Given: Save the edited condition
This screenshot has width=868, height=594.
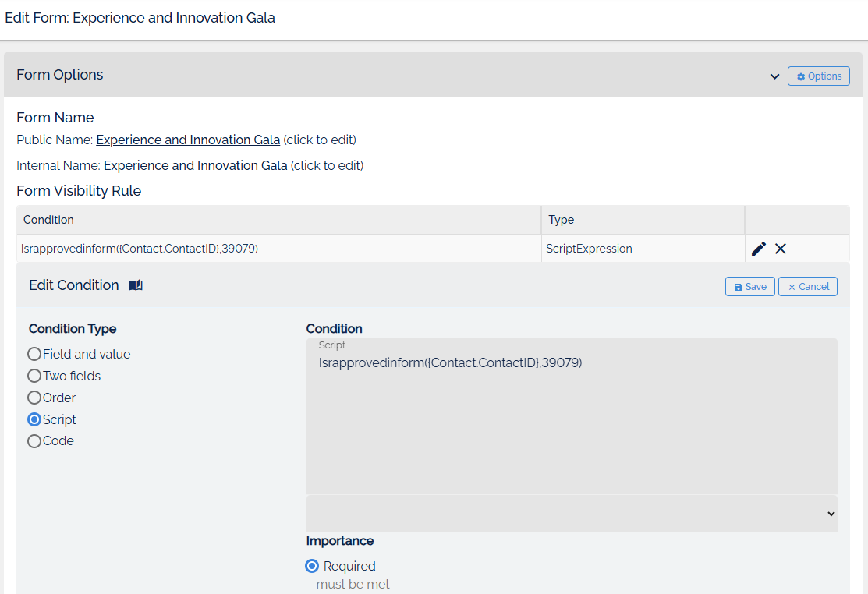Looking at the screenshot, I should 749,287.
